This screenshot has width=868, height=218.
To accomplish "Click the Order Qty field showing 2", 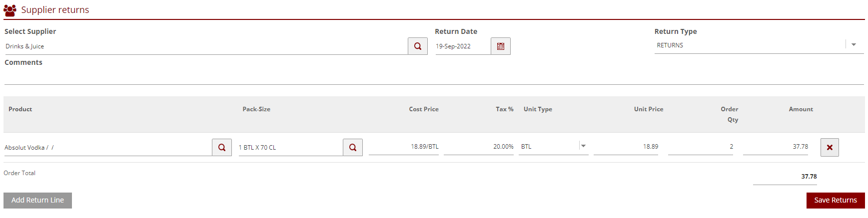I will 700,147.
